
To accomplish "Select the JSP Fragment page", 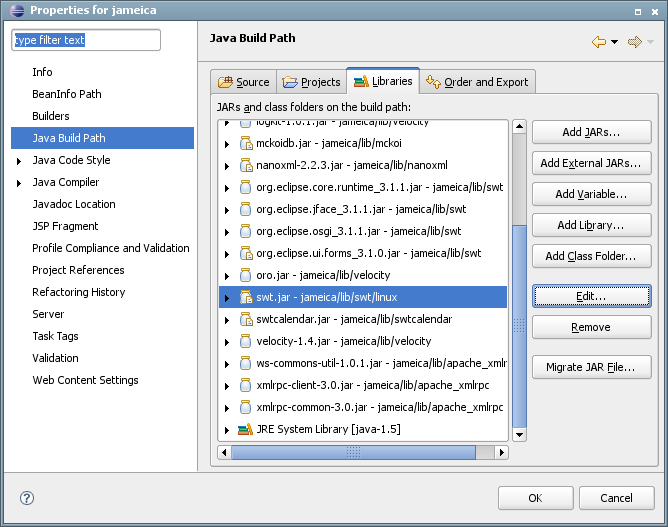I will (x=65, y=226).
